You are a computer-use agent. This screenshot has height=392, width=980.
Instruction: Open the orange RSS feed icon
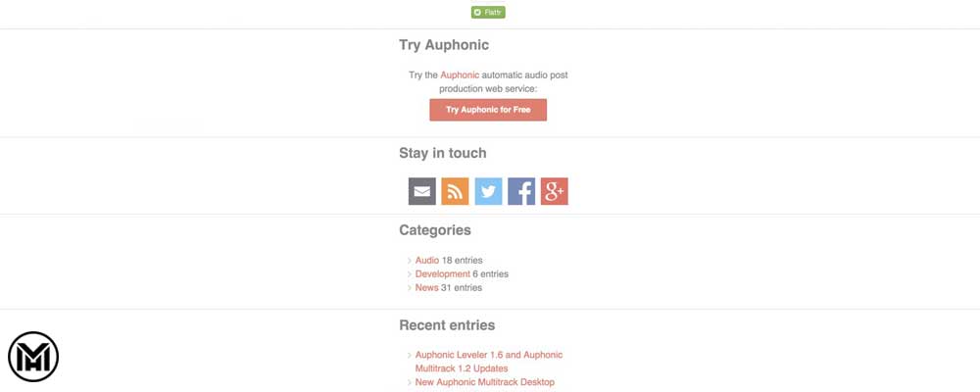coord(455,192)
